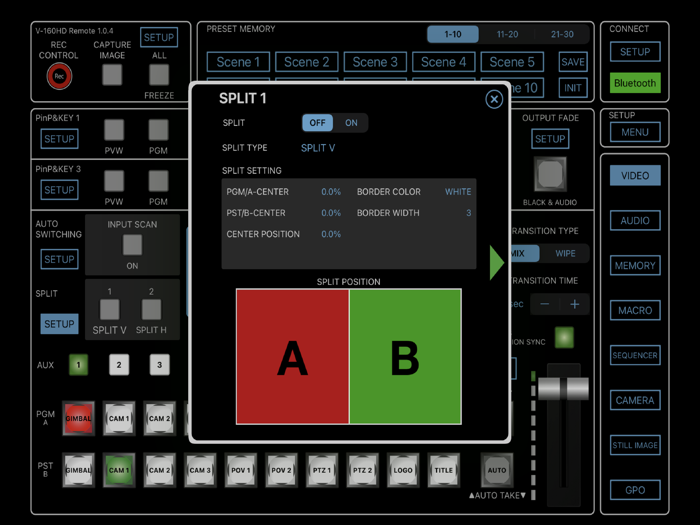This screenshot has height=525, width=700.
Task: Select PTZ 2 on the PST B row
Action: pyautogui.click(x=362, y=470)
